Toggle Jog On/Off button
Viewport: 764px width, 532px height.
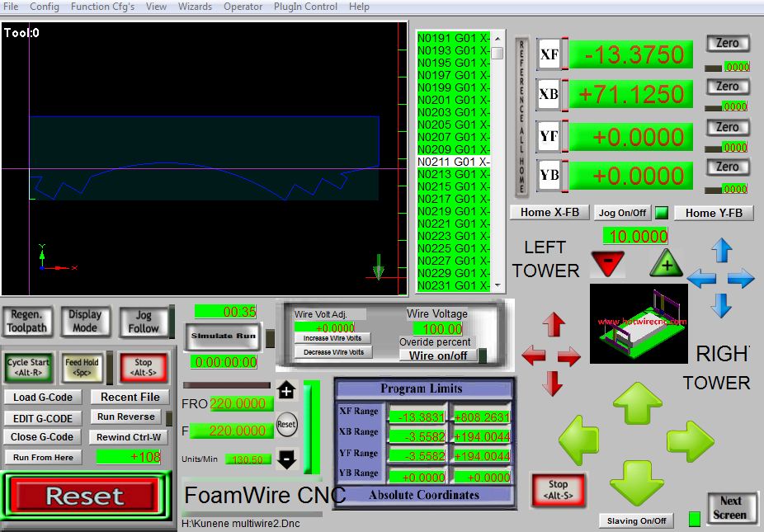[x=623, y=213]
